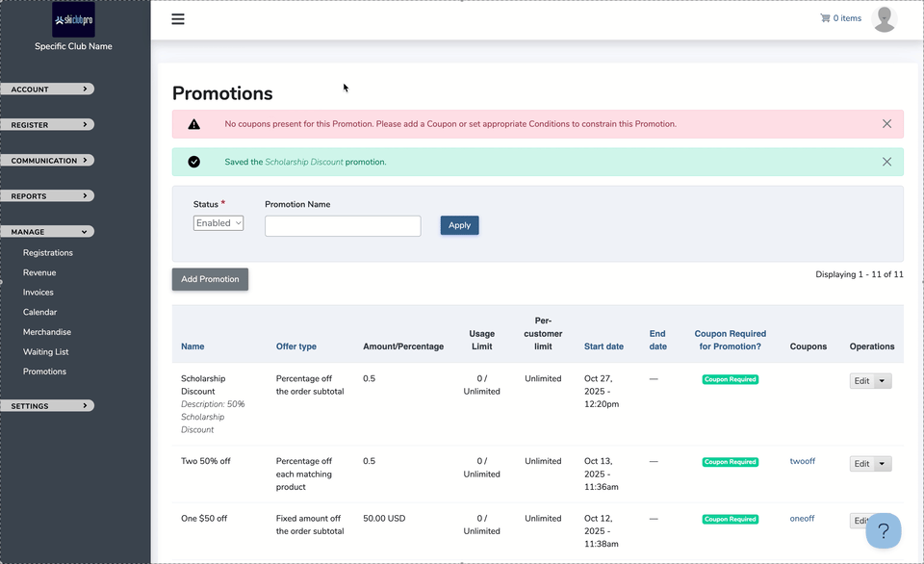Click the SkiClubPro logo

[x=73, y=20]
